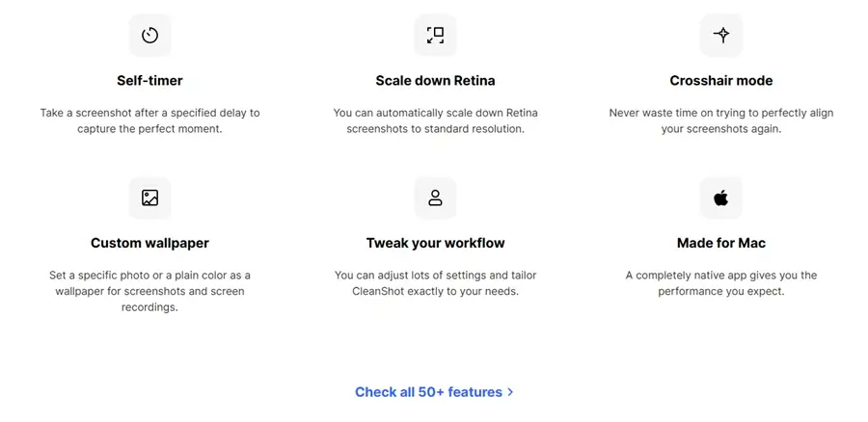Click the tailor CleanShot description text
This screenshot has width=868, height=422.
point(435,282)
